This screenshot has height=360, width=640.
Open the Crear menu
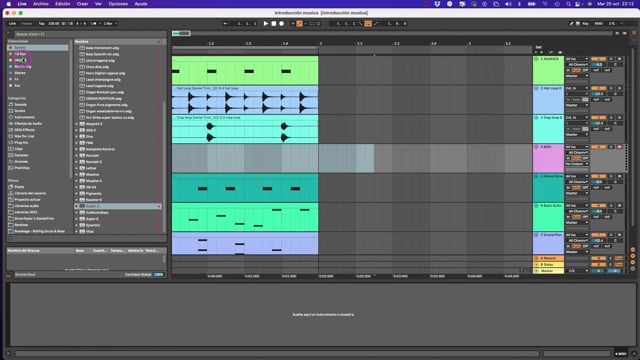pos(82,4)
